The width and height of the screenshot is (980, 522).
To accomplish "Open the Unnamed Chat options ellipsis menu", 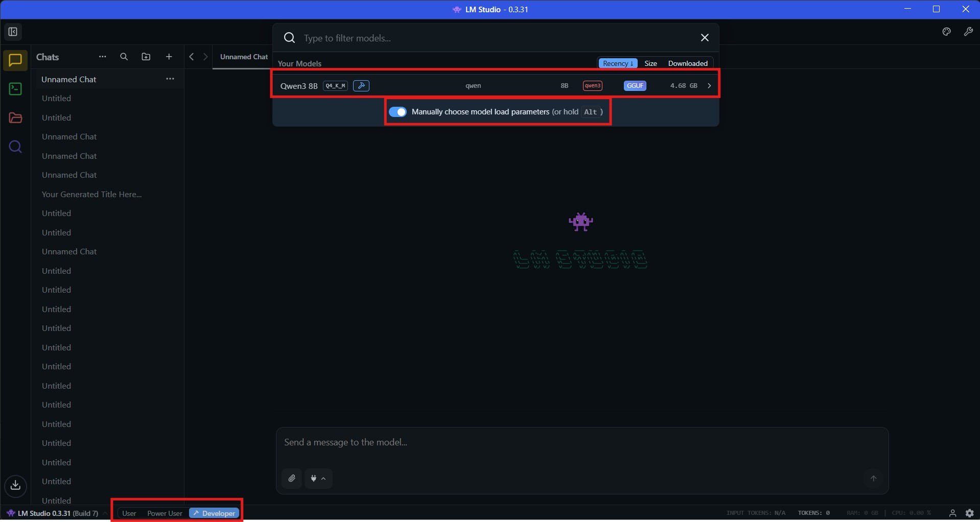I will [171, 79].
